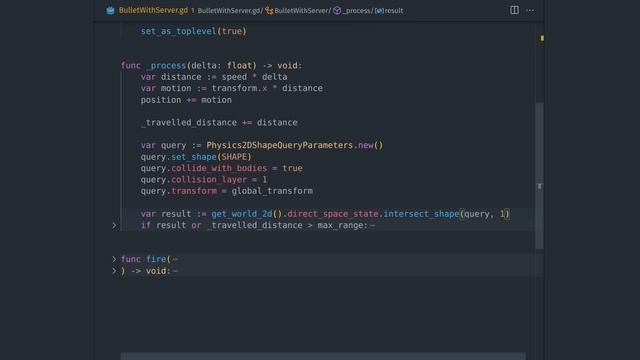Click 'collide_with_bodies' property
640x360 pixels.
(219, 168)
